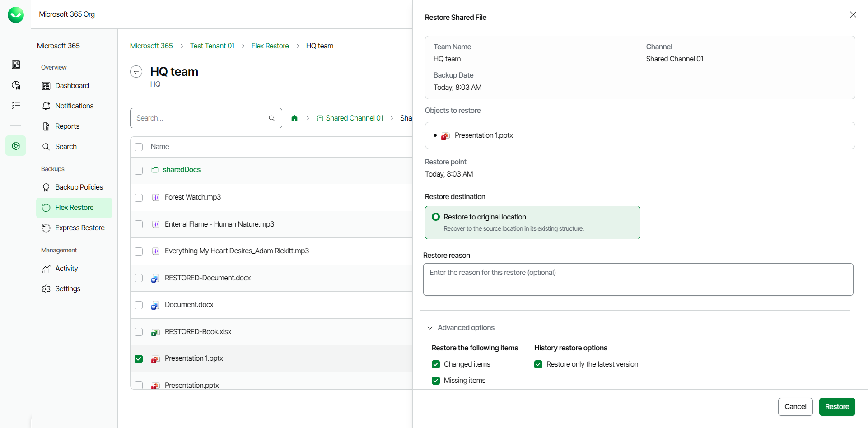Open the task list icon in left rail
Screen dimensions: 868x428
click(x=16, y=105)
